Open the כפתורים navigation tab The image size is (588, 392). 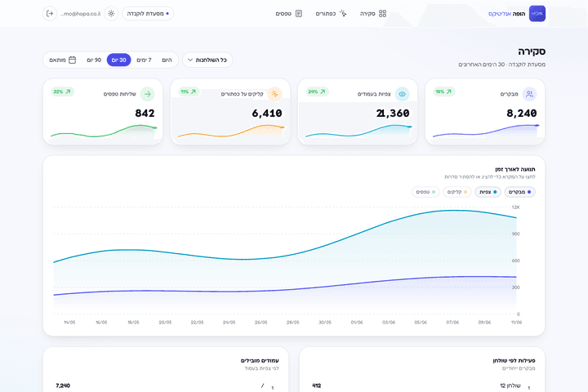(x=331, y=14)
